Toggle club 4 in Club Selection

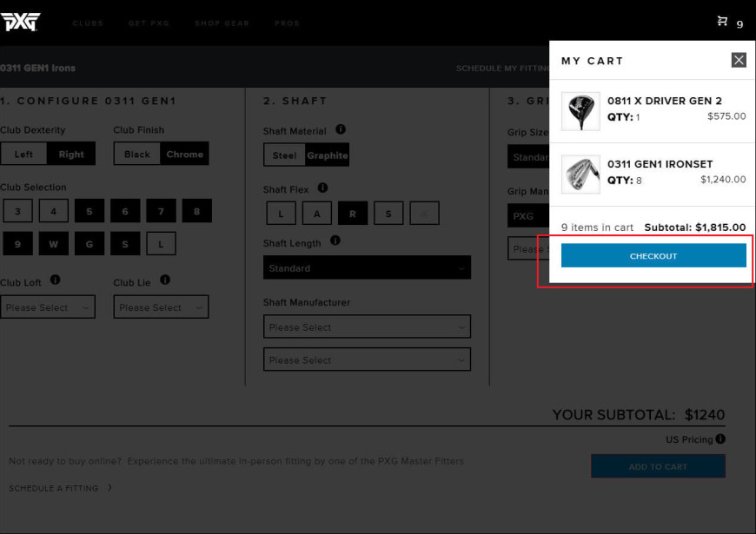point(54,211)
